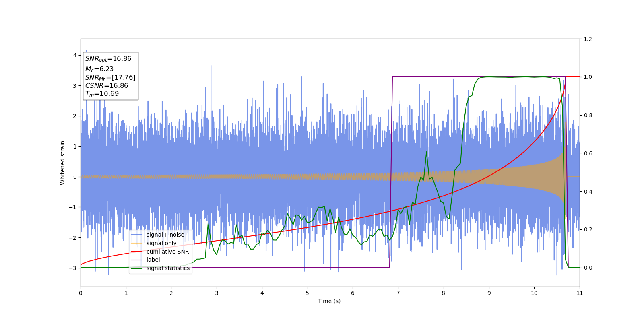Click the Mc=6.23 annotation line
Screen dimensions: 644x322
(x=99, y=69)
